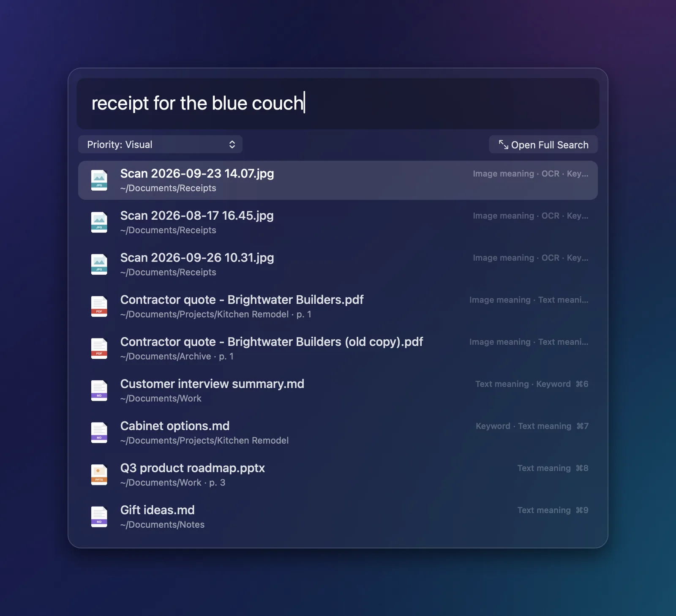Screen dimensions: 676x616
Task: Select the Gift ideas.md result
Action: pos(338,517)
